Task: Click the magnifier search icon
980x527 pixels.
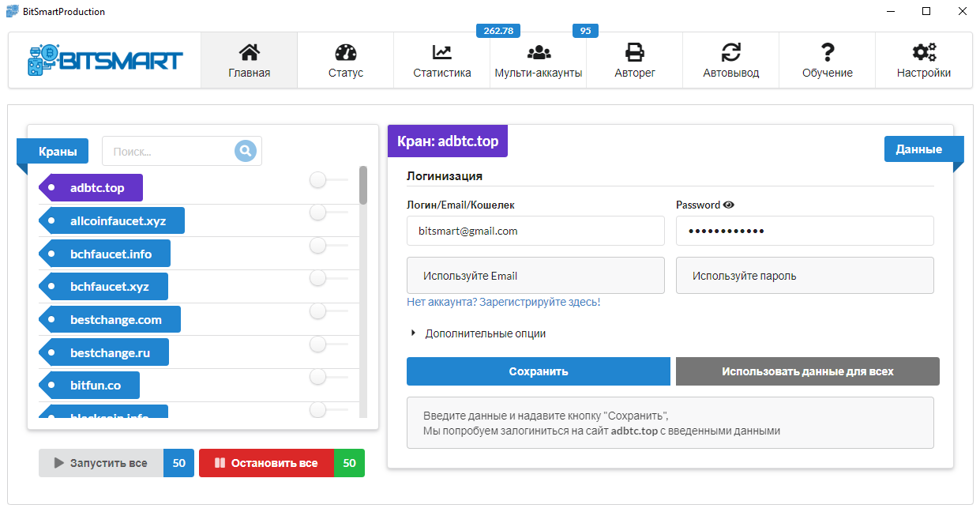Action: click(x=246, y=151)
